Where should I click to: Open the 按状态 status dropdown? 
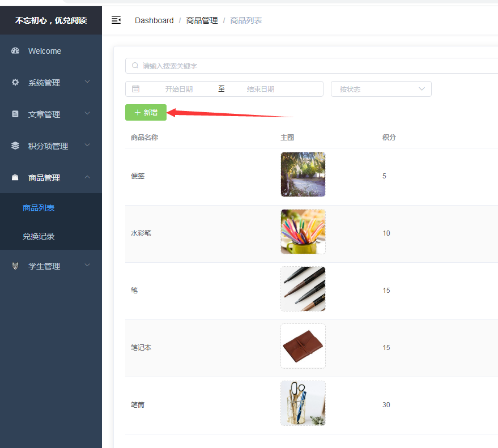(x=381, y=89)
